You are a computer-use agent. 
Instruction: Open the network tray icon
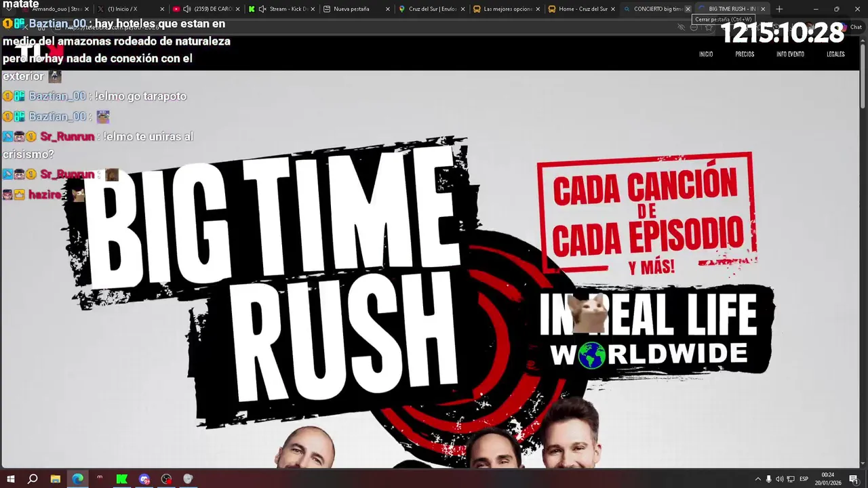click(790, 479)
